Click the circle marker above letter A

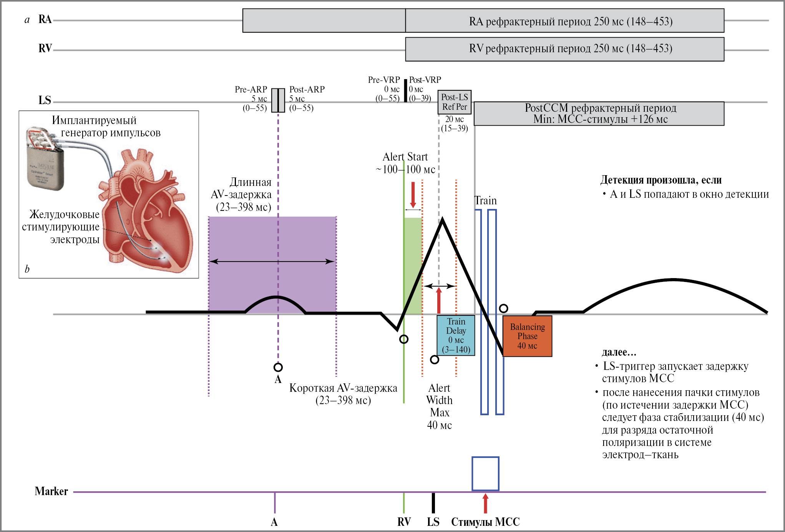click(278, 367)
